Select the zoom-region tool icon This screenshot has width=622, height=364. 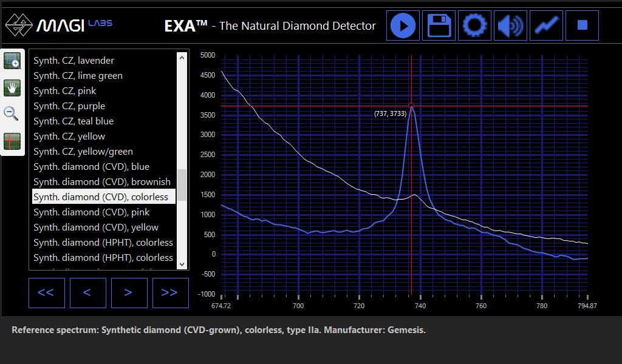[12, 61]
